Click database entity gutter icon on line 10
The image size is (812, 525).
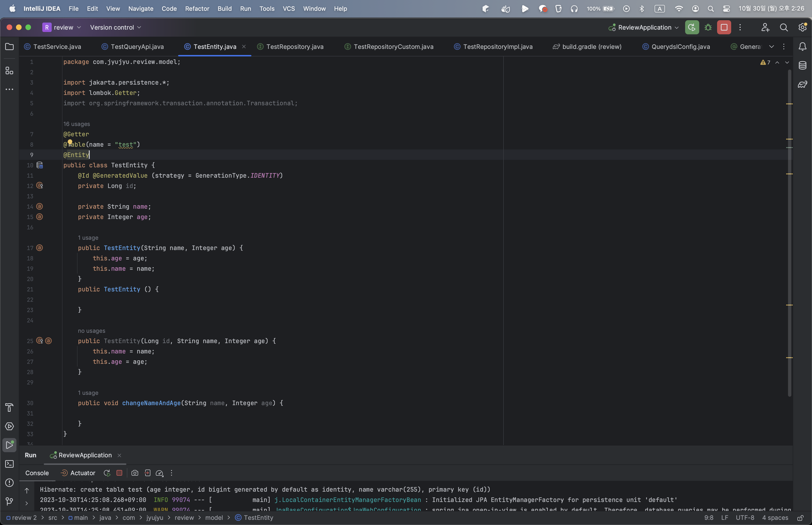39,165
